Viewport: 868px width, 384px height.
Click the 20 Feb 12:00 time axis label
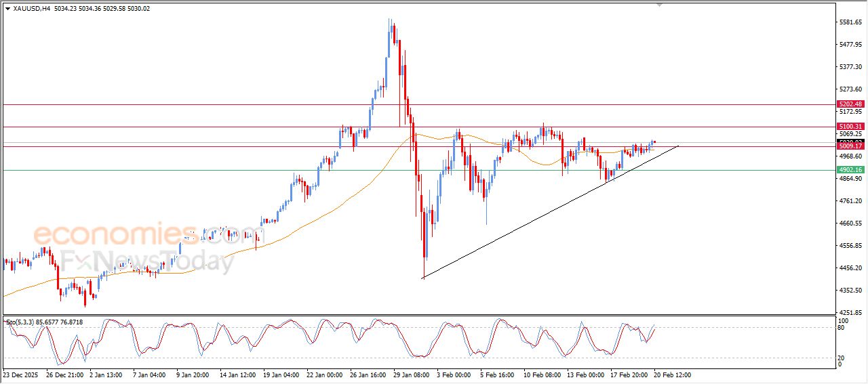[x=671, y=374]
